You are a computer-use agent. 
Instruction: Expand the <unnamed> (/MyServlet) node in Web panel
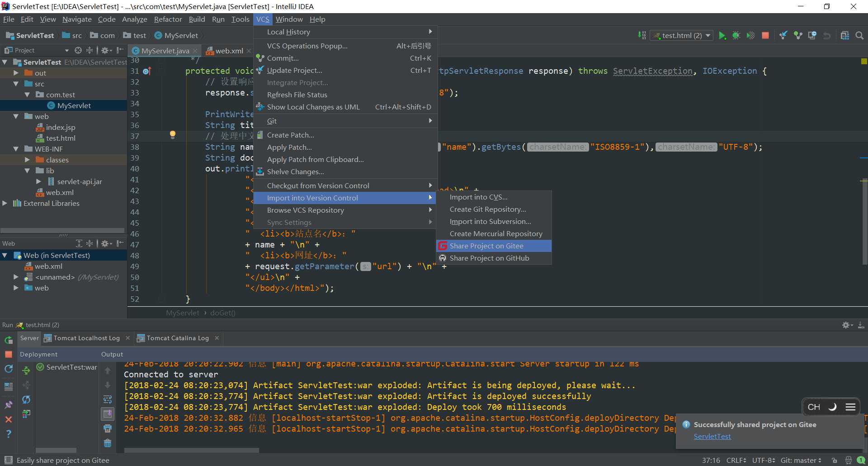(16, 277)
